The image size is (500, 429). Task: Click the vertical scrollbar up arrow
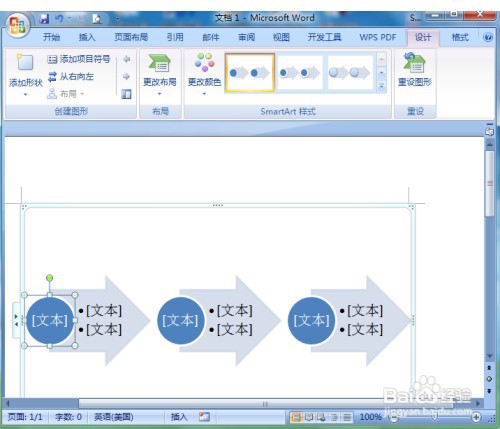pos(489,144)
